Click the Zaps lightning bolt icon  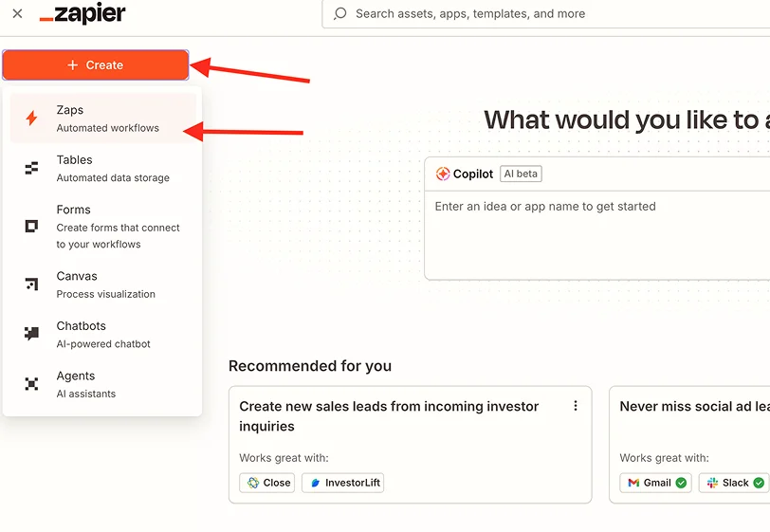click(x=32, y=119)
